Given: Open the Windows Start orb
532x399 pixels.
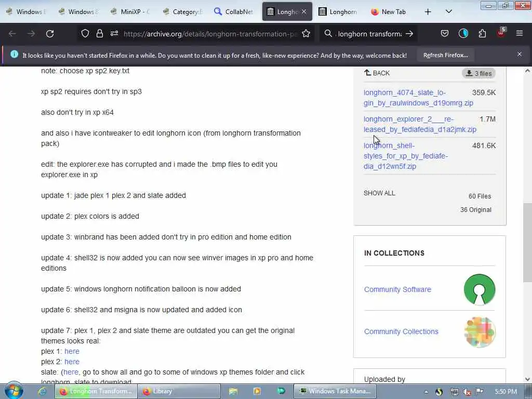Looking at the screenshot, I should (x=14, y=391).
